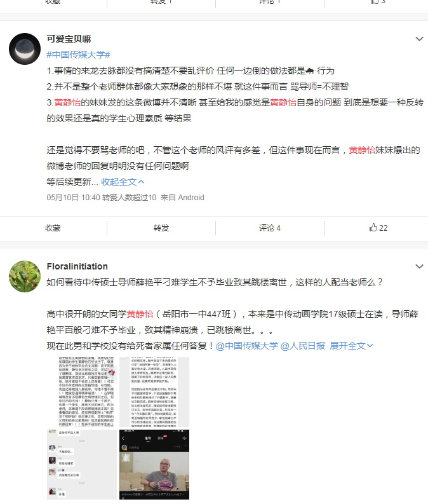Screen dimensions: 428x504
Task: Click 转发 under 可爱宝贝嘛 post
Action: point(161,228)
